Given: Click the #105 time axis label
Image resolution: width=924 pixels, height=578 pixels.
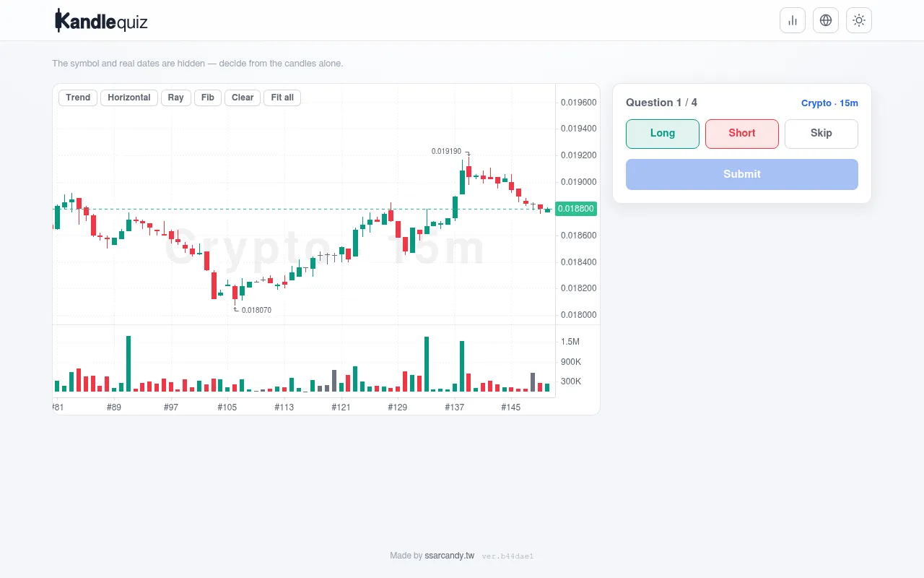Looking at the screenshot, I should point(227,407).
